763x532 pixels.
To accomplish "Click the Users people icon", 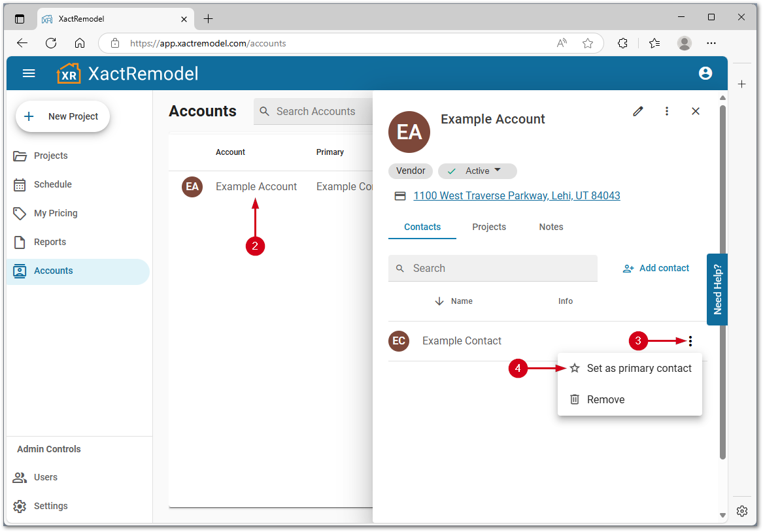I will click(x=20, y=478).
